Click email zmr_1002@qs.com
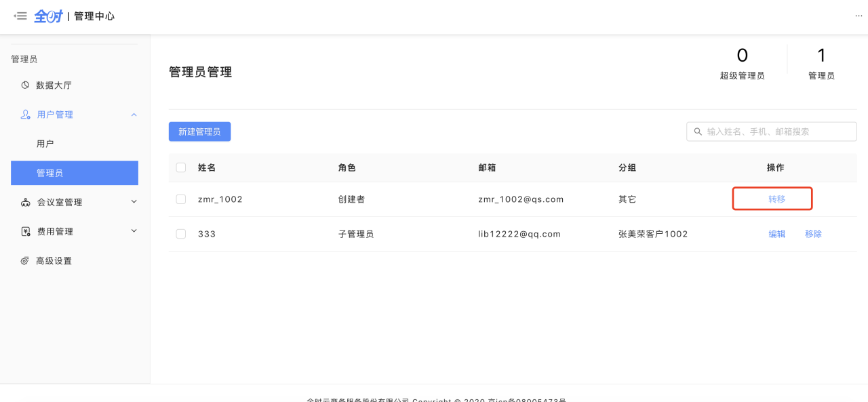This screenshot has height=402, width=868. 521,199
